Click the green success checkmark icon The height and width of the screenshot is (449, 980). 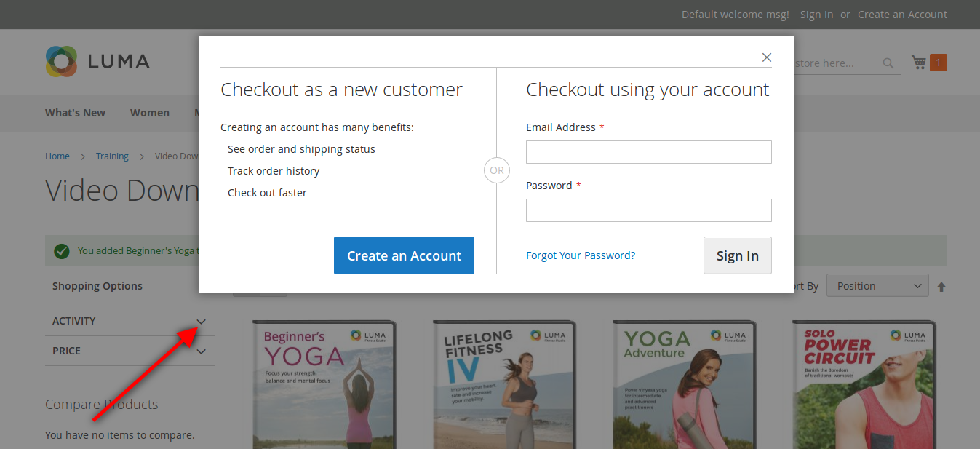pos(61,250)
